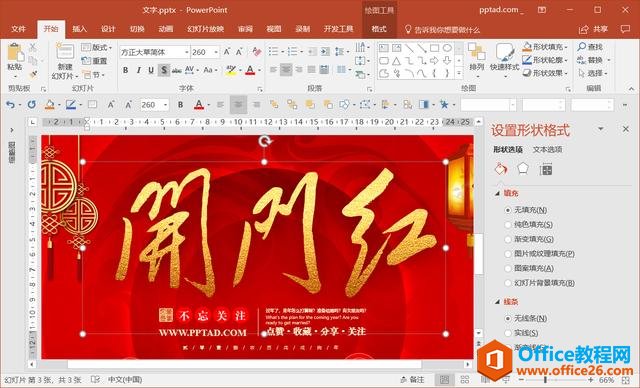Image resolution: width=640 pixels, height=388 pixels.
Task: Click the New Slide icon
Action: [x=65, y=52]
